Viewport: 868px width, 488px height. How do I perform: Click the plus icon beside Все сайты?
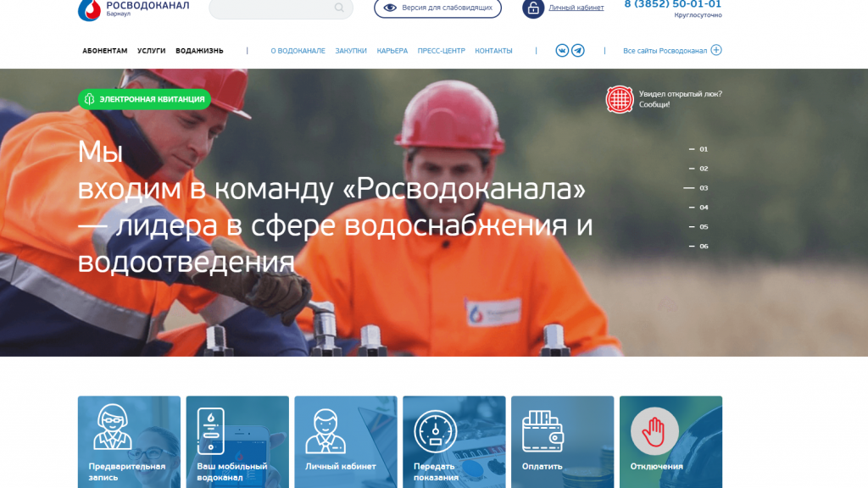pyautogui.click(x=716, y=50)
